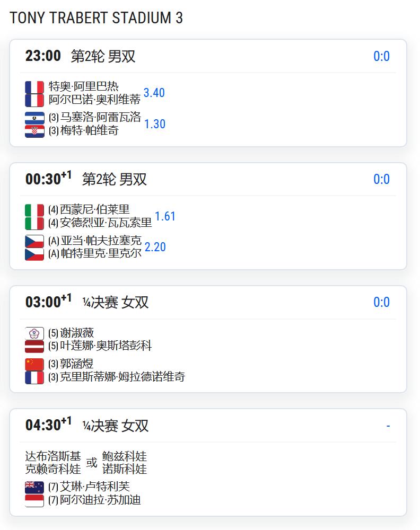This screenshot has height=530, width=420.
Task: Open the 0:0 score of the 00:30 match
Action: pos(381,179)
